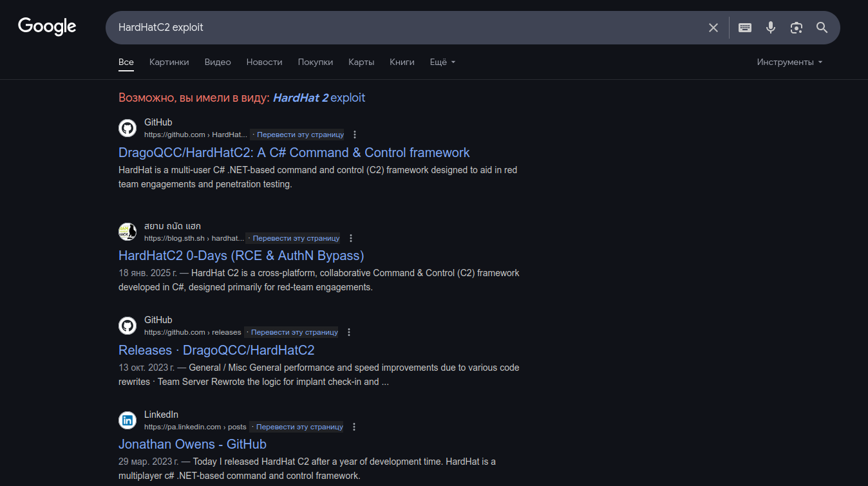
Task: Open three-dot menu for blog.sth.sh result
Action: coord(351,238)
